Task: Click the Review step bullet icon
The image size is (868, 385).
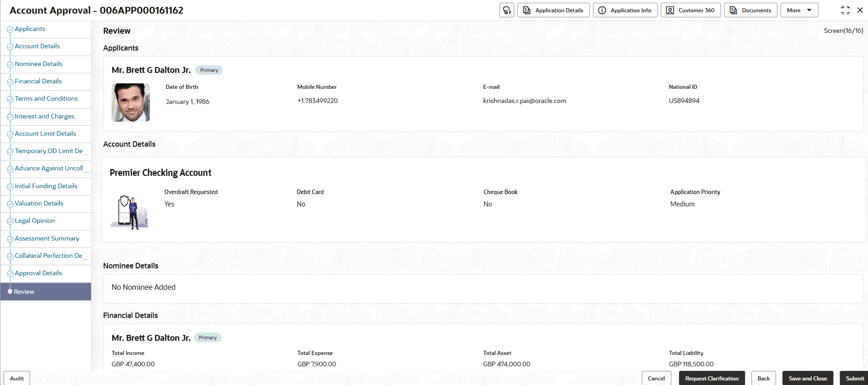Action: tap(10, 292)
